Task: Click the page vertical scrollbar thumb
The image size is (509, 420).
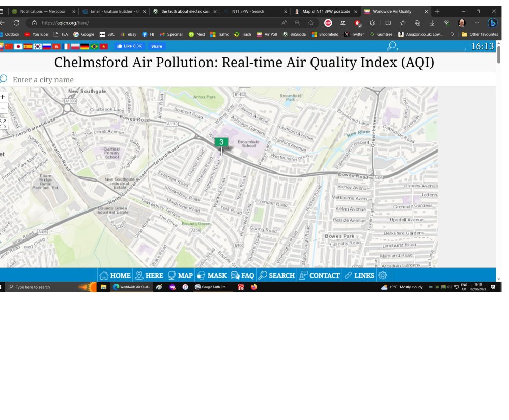Action: [x=499, y=54]
